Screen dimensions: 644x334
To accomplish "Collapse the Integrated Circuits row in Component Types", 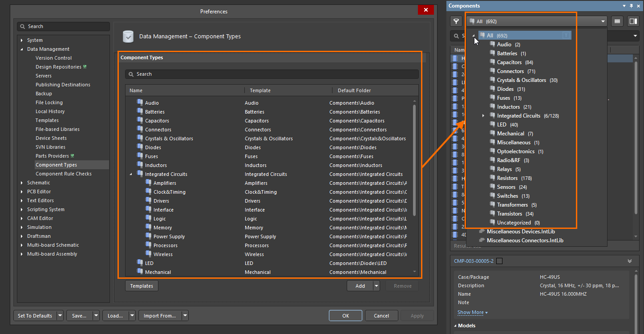I will (x=131, y=174).
